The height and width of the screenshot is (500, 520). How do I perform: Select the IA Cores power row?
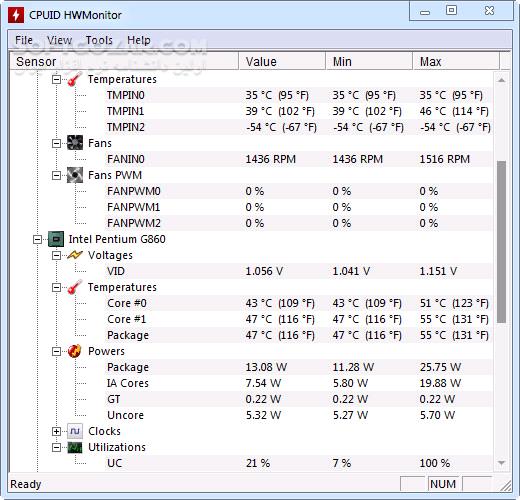(x=299, y=383)
